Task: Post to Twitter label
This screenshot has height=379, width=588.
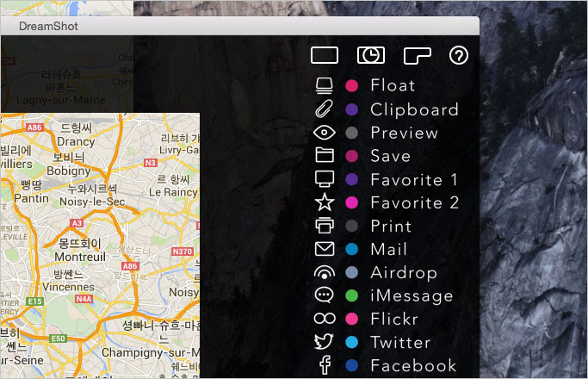Action: tap(400, 342)
